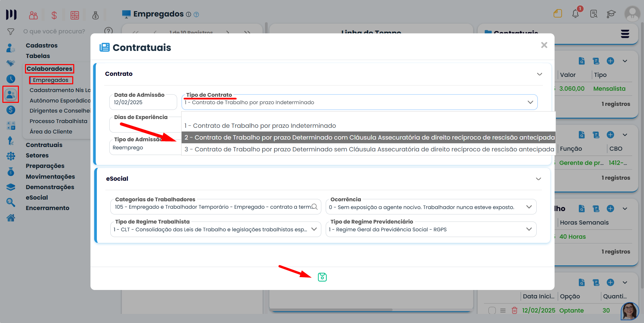Open the Ocorrência dropdown
This screenshot has width=644, height=323.
(x=431, y=207)
